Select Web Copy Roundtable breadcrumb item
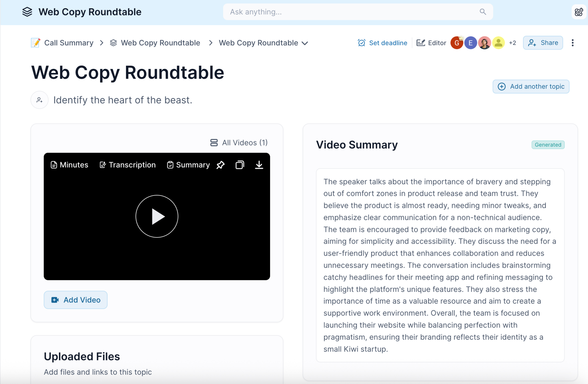The image size is (588, 384). pyautogui.click(x=160, y=43)
